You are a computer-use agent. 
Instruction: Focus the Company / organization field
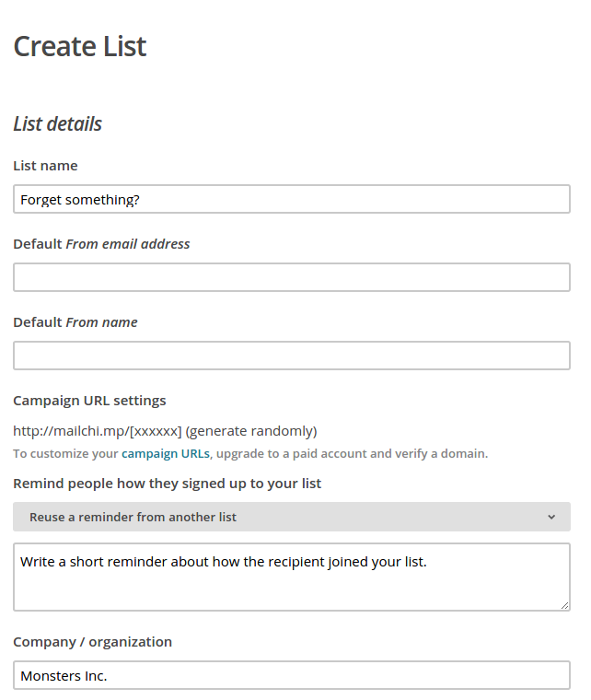tap(292, 675)
